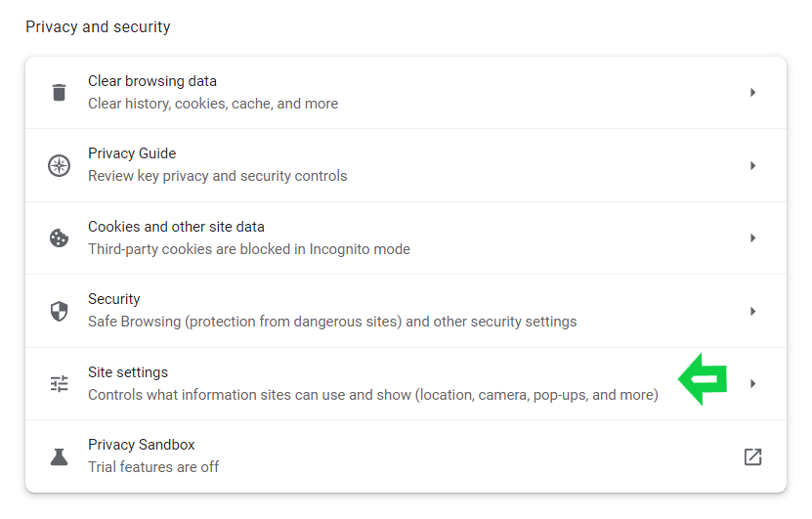
Task: Expand Privacy Guide using its right chevron
Action: tap(752, 165)
